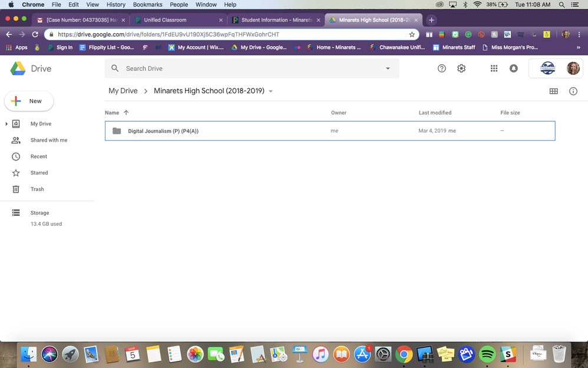The width and height of the screenshot is (588, 368).
Task: Show hidden bookmarks overflow chevron
Action: [578, 47]
